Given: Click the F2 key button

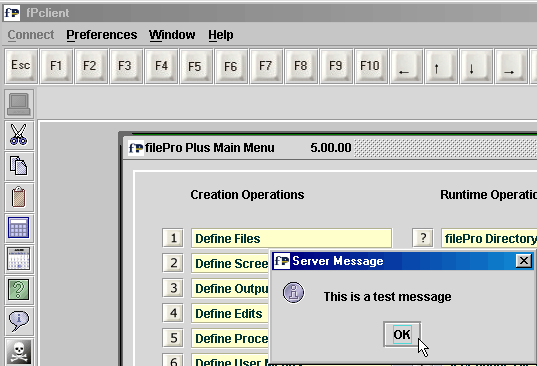Looking at the screenshot, I should [91, 66].
